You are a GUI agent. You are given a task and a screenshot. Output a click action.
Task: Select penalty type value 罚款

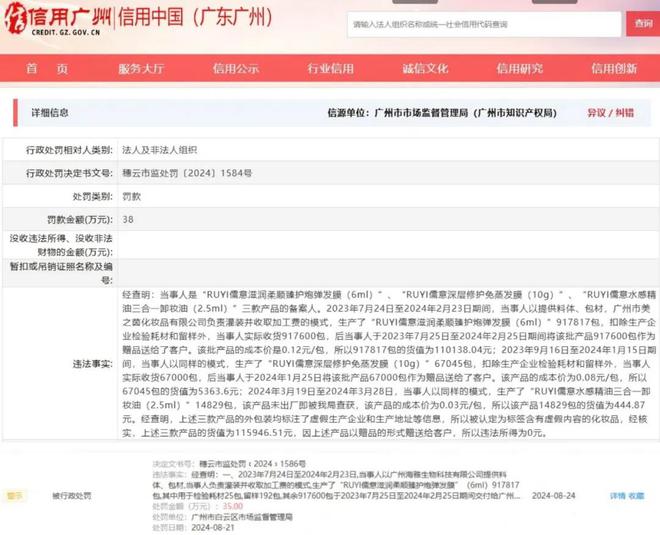(131, 197)
